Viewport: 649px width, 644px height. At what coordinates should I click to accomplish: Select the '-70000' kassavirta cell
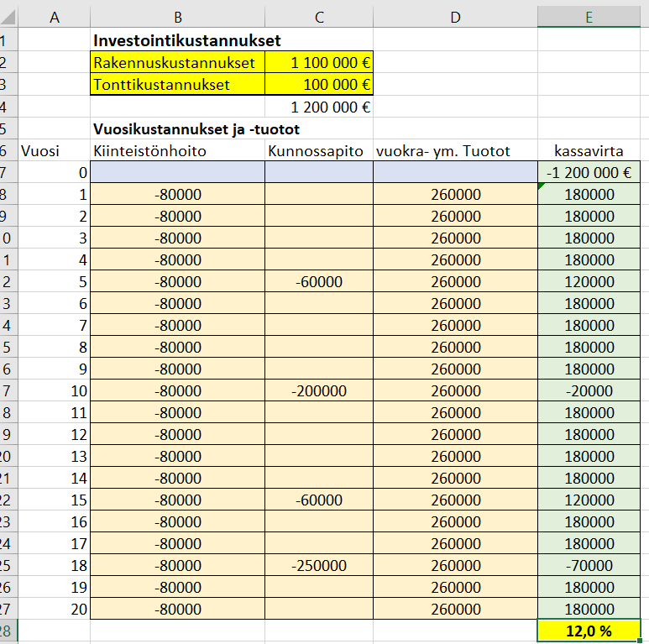pos(589,565)
